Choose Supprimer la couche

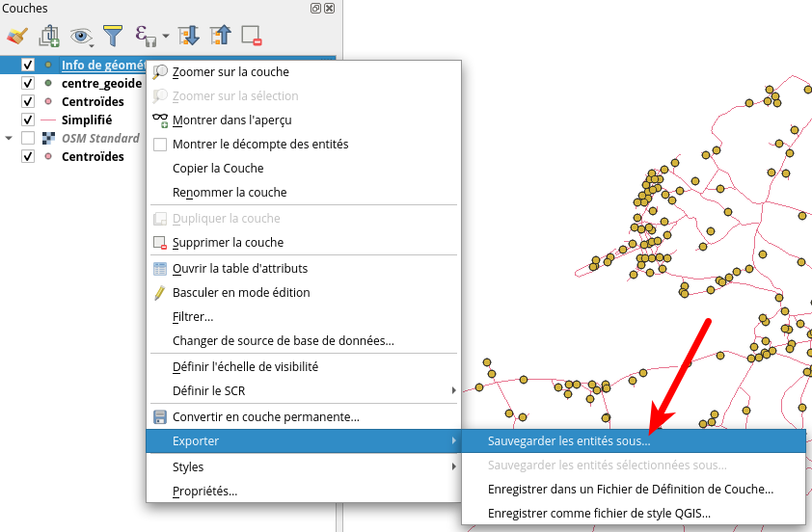click(304, 243)
